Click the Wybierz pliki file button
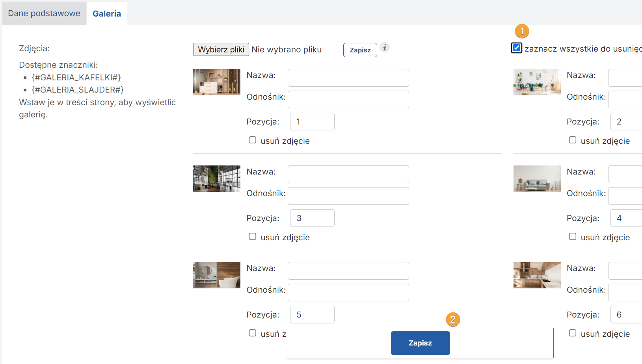 coord(221,50)
